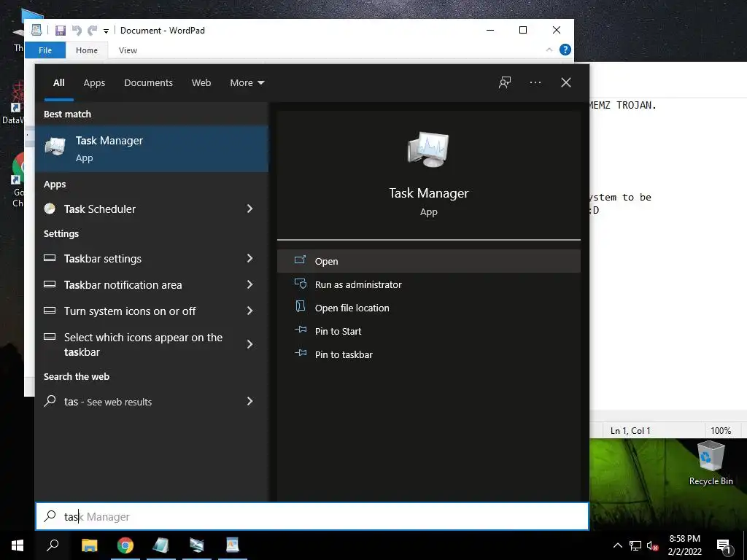Click the search input field
This screenshot has width=747, height=560.
312,516
